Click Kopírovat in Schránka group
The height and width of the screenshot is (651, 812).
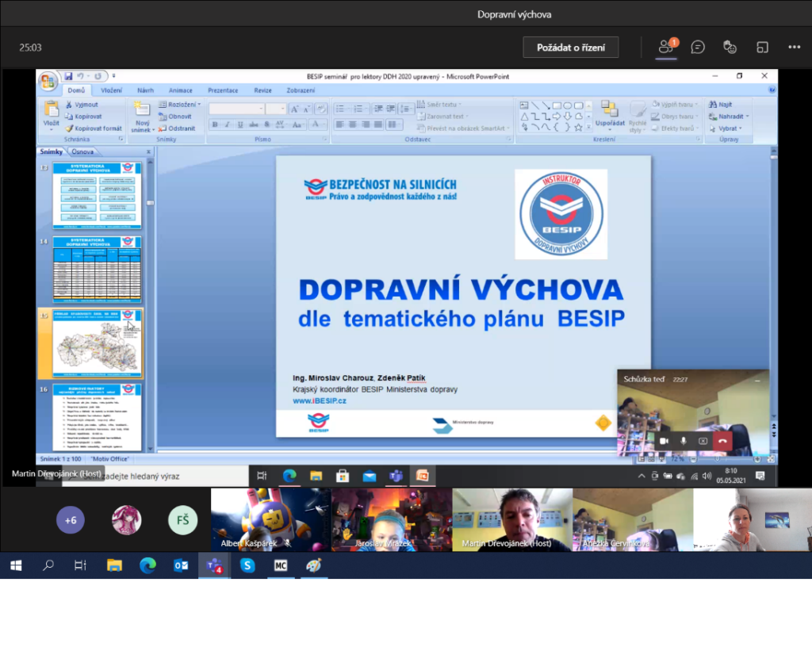tap(83, 117)
